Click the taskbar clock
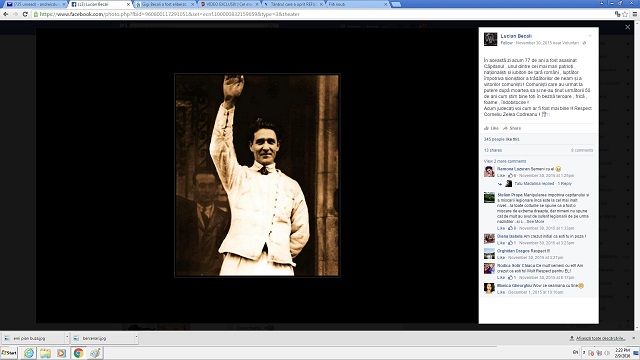This screenshot has width=640, height=360. click(x=622, y=353)
